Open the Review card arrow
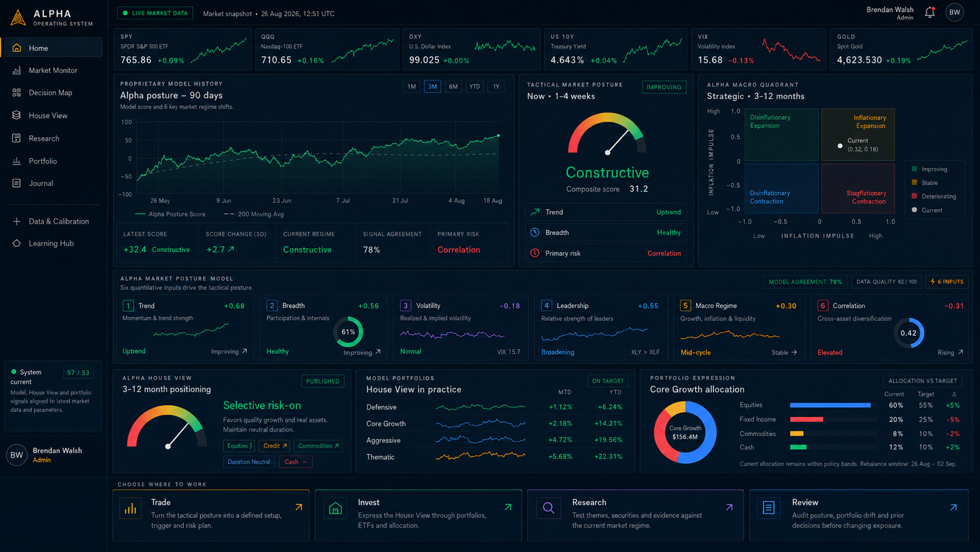 pyautogui.click(x=954, y=507)
